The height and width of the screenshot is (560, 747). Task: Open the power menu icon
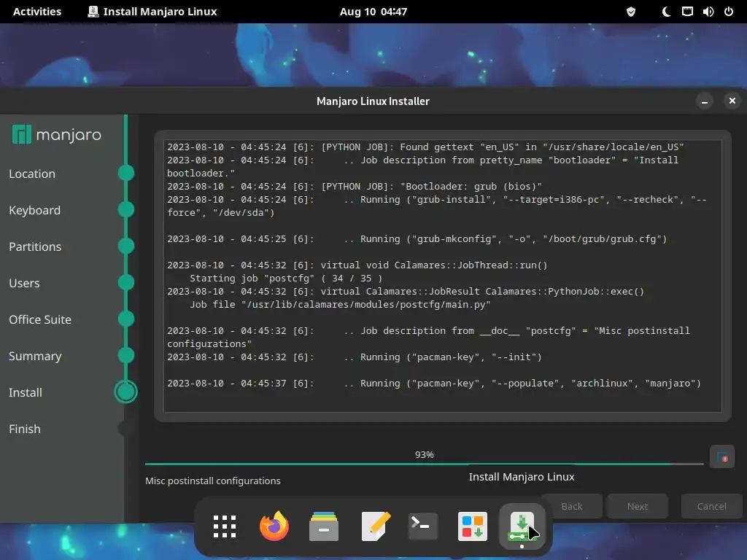click(x=729, y=12)
